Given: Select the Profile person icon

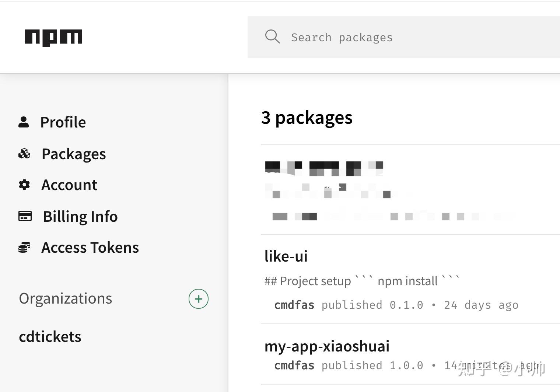Looking at the screenshot, I should click(x=24, y=122).
